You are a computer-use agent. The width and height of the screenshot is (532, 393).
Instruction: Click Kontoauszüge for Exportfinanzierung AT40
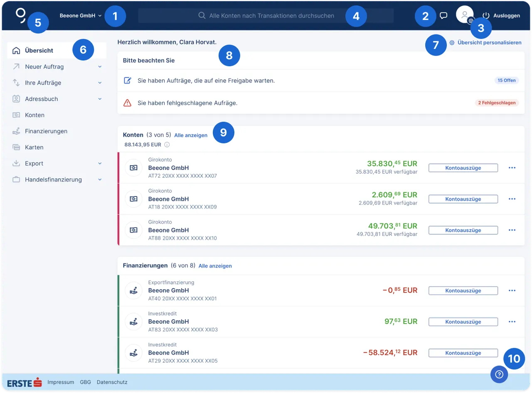pos(463,290)
